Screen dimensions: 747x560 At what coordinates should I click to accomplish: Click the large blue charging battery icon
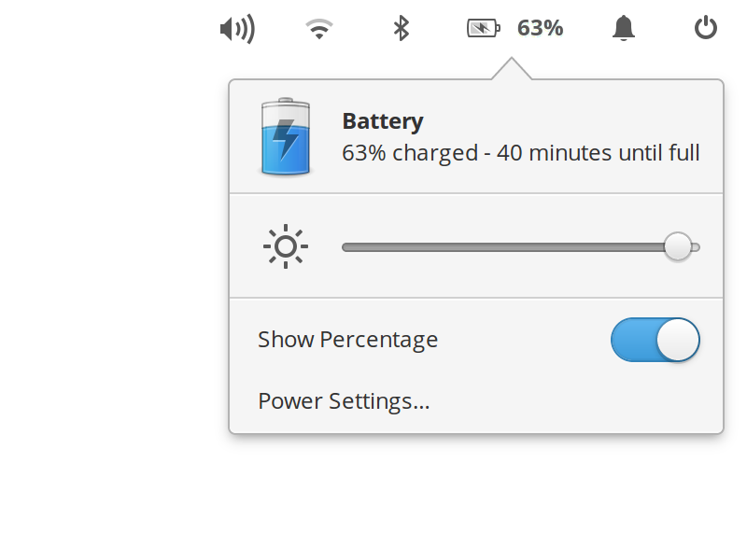click(286, 136)
